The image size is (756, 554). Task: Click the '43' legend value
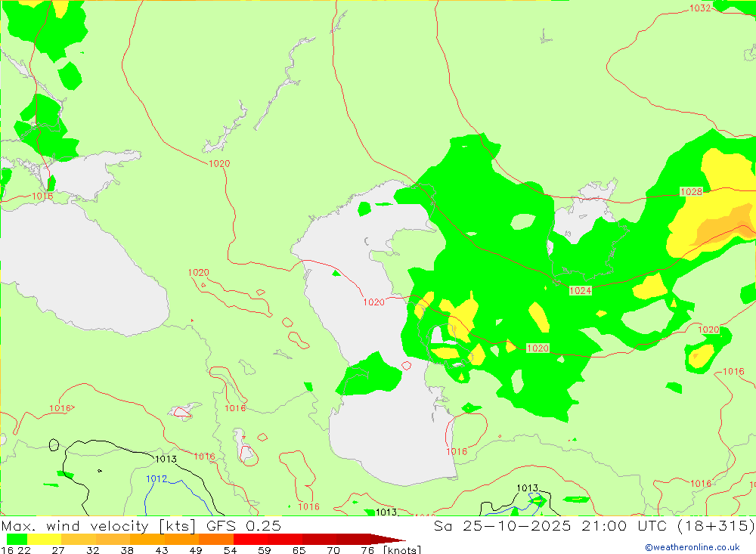(162, 549)
